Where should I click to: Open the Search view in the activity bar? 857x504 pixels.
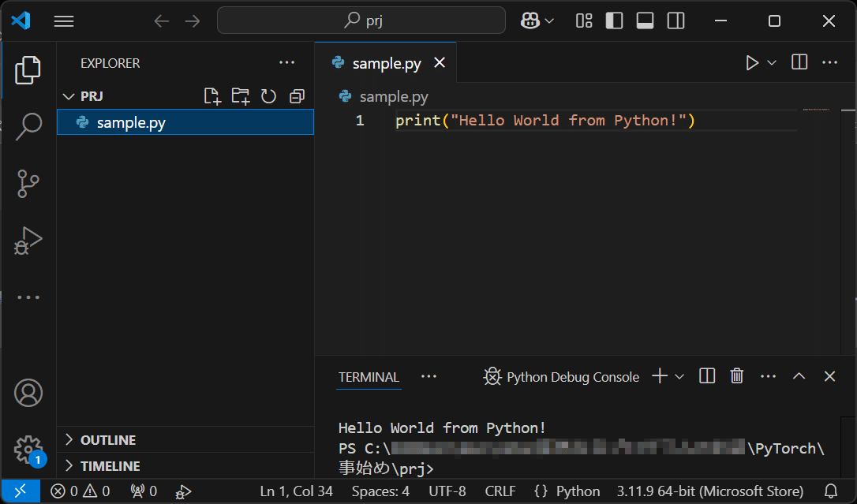[28, 126]
